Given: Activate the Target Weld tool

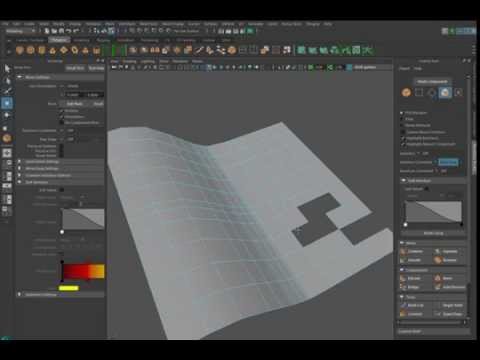Looking at the screenshot, I should (x=449, y=305).
